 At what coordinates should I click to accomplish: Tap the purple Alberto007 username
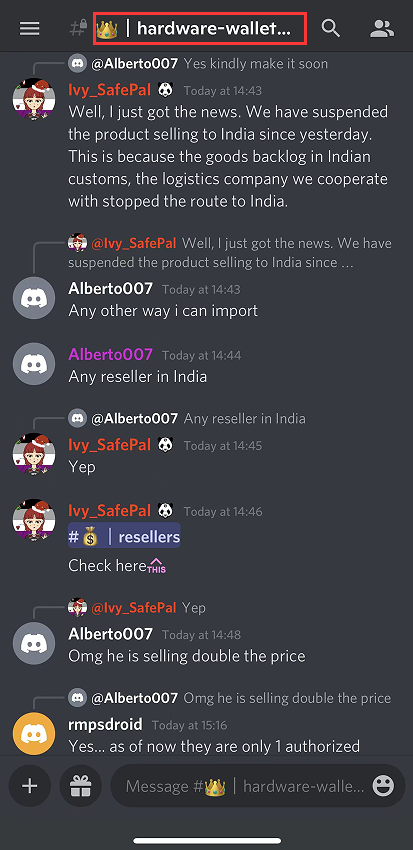pyautogui.click(x=111, y=355)
